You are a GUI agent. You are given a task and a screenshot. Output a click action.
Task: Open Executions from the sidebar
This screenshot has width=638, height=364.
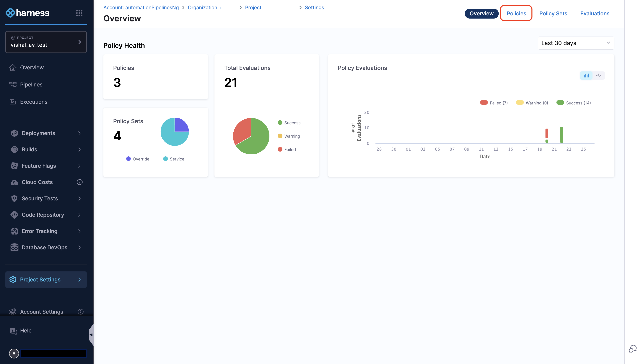point(34,102)
